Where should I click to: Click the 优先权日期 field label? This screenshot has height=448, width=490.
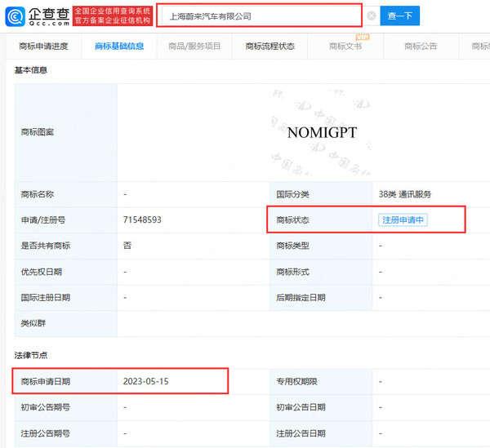42,272
